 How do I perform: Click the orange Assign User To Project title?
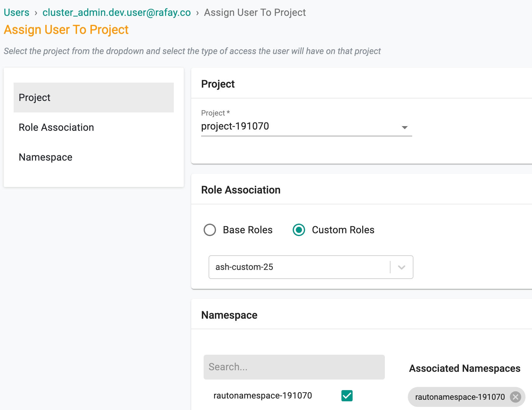66,30
